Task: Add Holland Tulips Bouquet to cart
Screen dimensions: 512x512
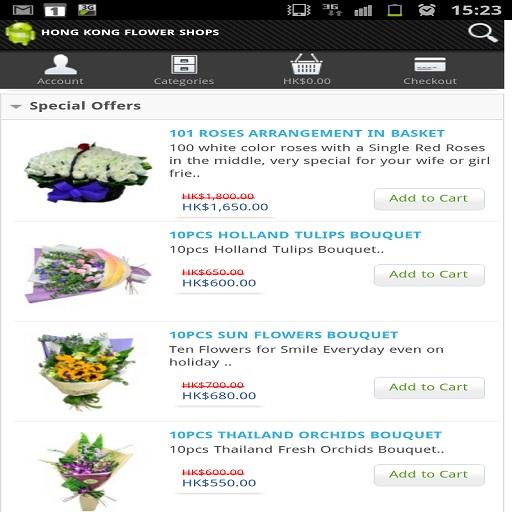Action: (429, 275)
